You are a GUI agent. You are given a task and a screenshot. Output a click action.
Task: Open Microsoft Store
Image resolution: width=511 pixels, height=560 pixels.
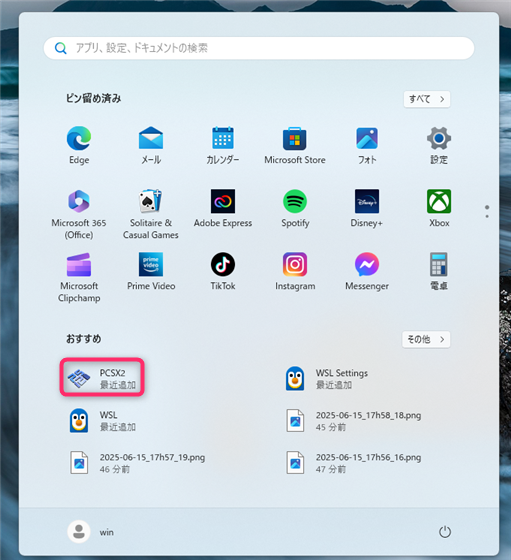pyautogui.click(x=295, y=145)
